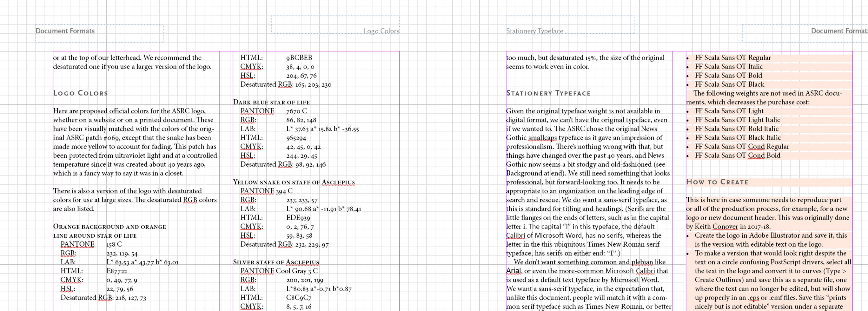Click 'FF Scala Sans OT Light Italic' bullet
Screen dimensions: 868x311
pos(737,120)
